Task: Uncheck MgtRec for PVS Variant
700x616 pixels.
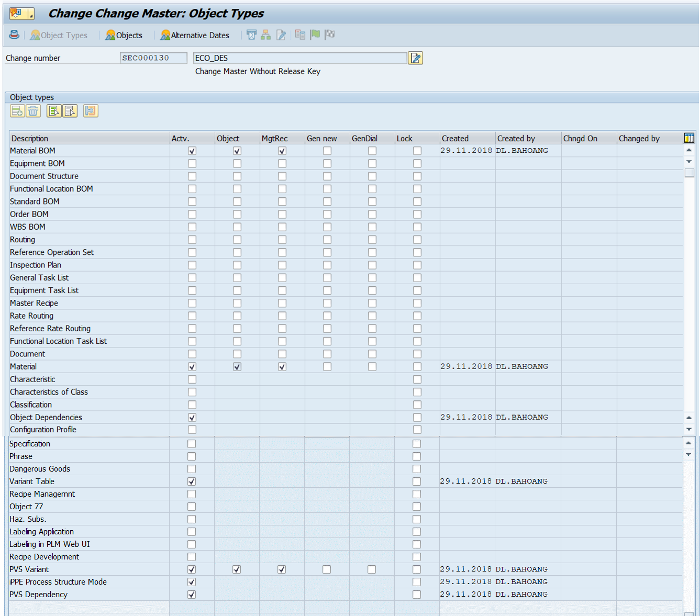Action: 282,569
